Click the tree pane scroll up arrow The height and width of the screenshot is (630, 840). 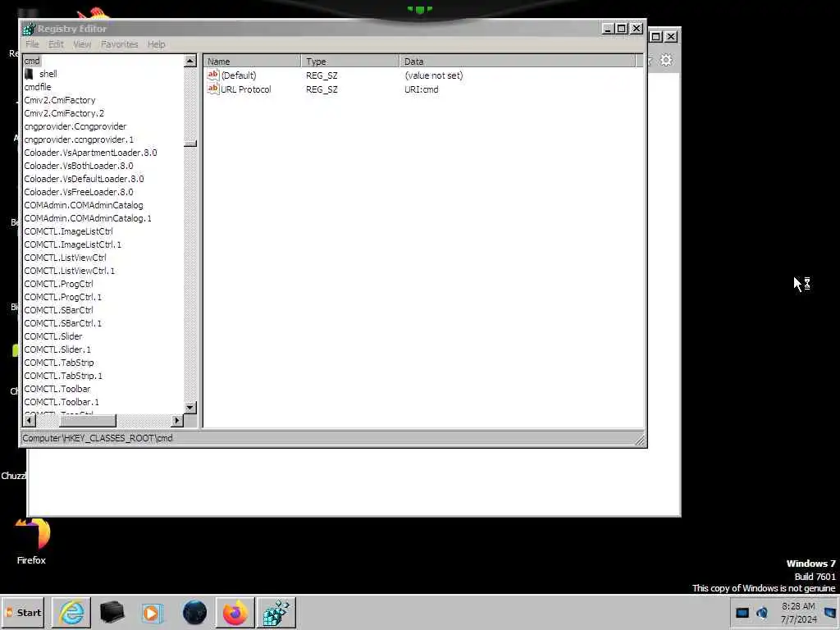(x=190, y=61)
